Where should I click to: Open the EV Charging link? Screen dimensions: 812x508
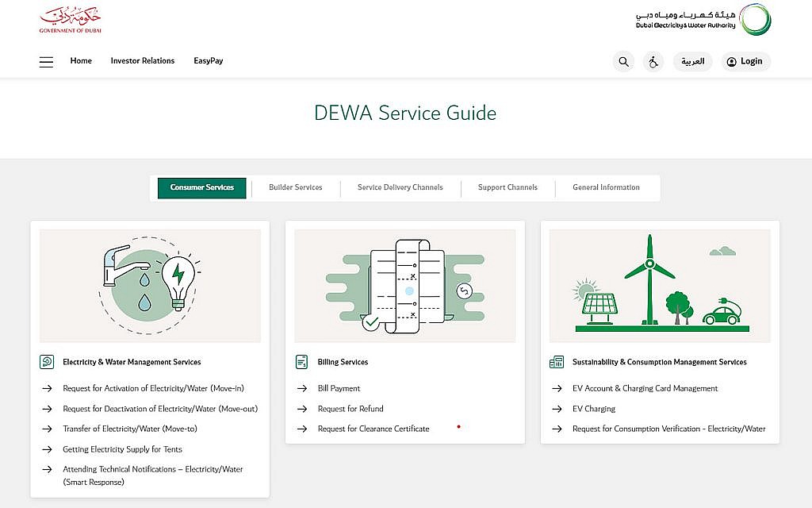point(594,409)
